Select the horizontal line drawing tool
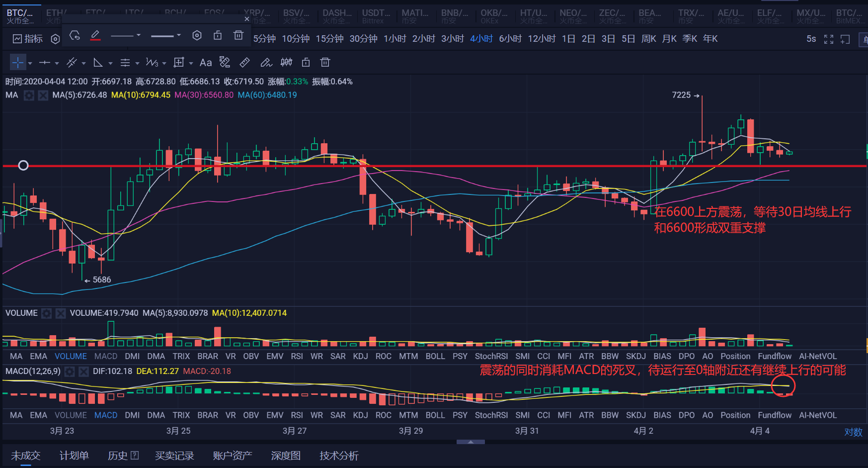Screen dimensions: 868x468 (45, 63)
